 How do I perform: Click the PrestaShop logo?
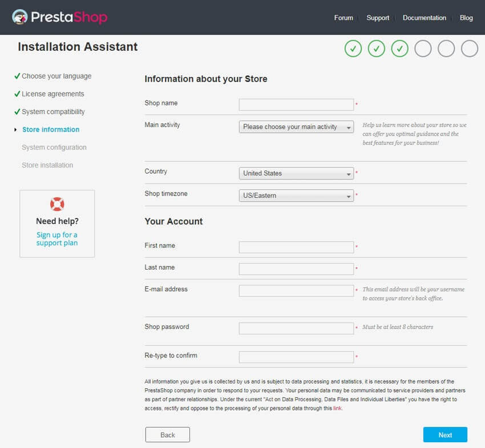point(60,17)
